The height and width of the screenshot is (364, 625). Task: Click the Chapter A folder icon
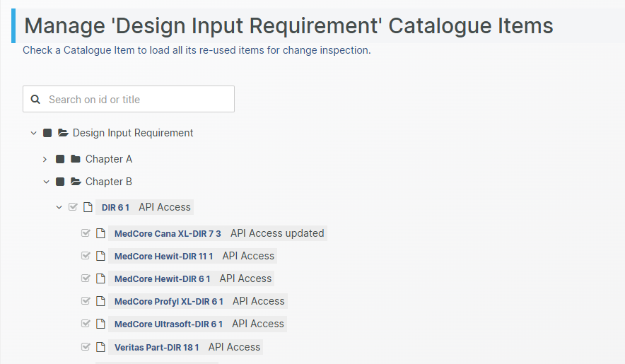click(x=76, y=159)
